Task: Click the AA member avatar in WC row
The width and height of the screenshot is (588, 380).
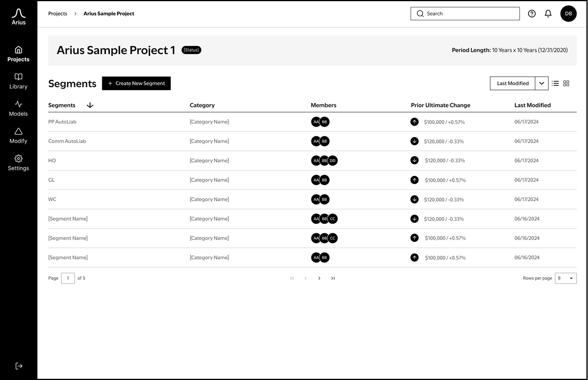Action: pyautogui.click(x=316, y=199)
